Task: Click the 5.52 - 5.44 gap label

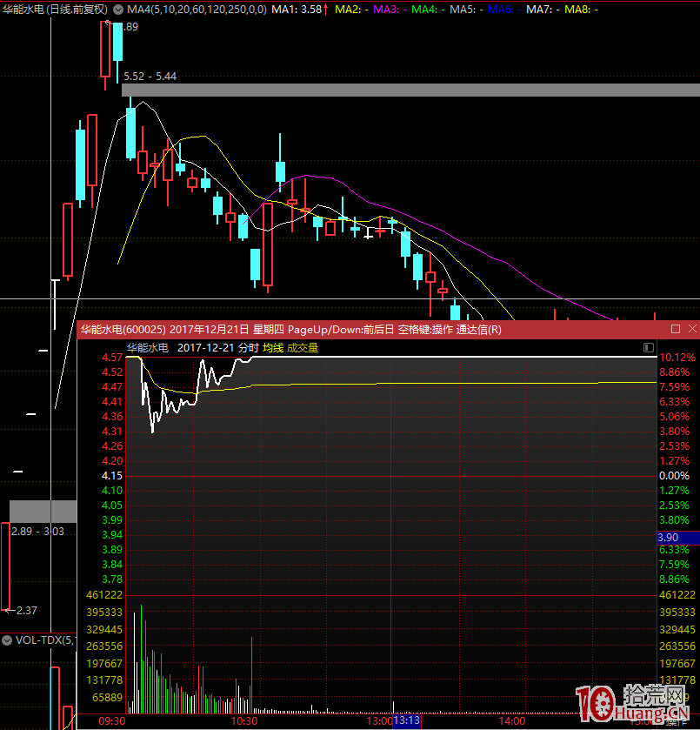Action: tap(150, 77)
